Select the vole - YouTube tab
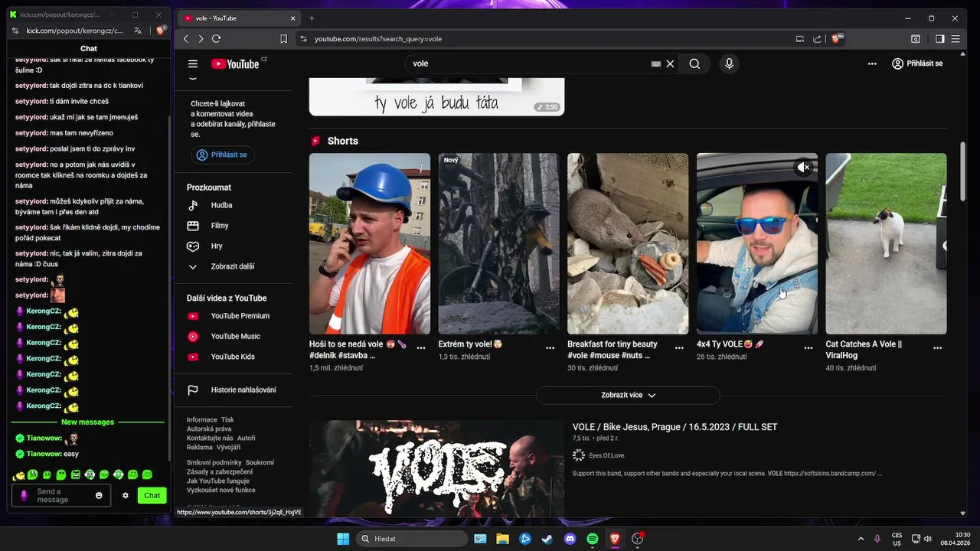 coord(240,18)
